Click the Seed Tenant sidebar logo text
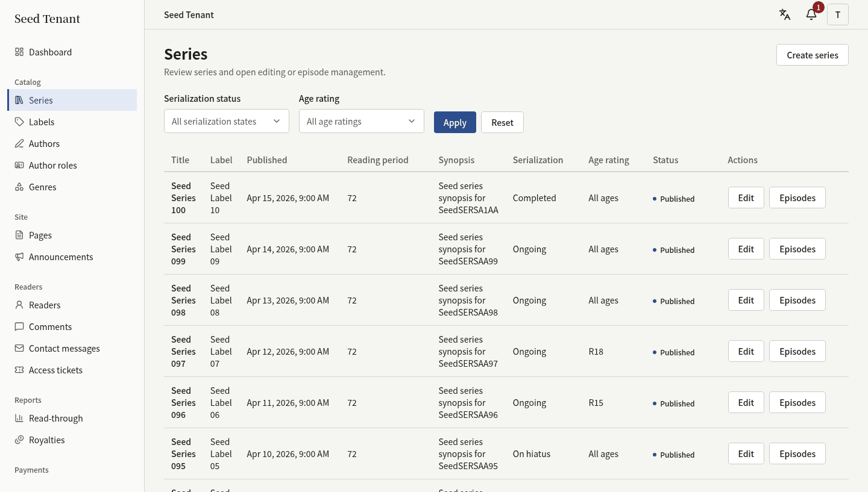Viewport: 868px width, 492px height. pos(47,19)
